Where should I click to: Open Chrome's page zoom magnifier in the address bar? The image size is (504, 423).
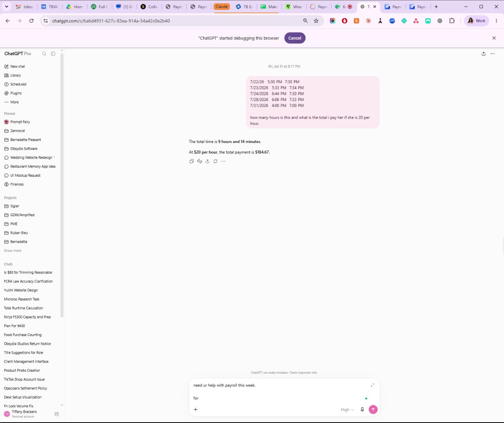click(305, 21)
